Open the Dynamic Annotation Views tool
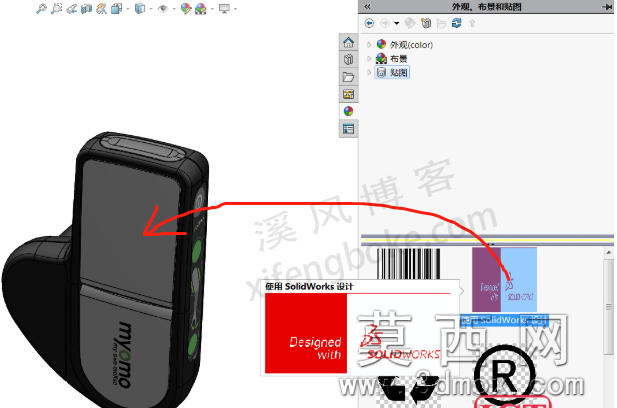This screenshot has width=617, height=408. tap(101, 8)
